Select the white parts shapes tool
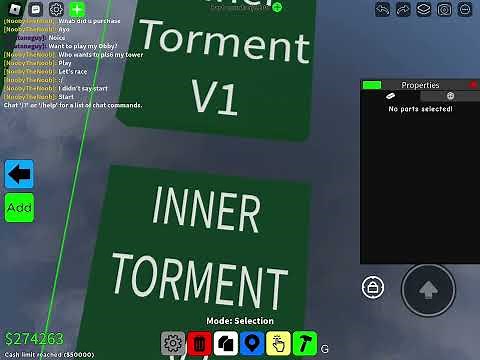Viewport: 480px width, 360px height. [226, 343]
